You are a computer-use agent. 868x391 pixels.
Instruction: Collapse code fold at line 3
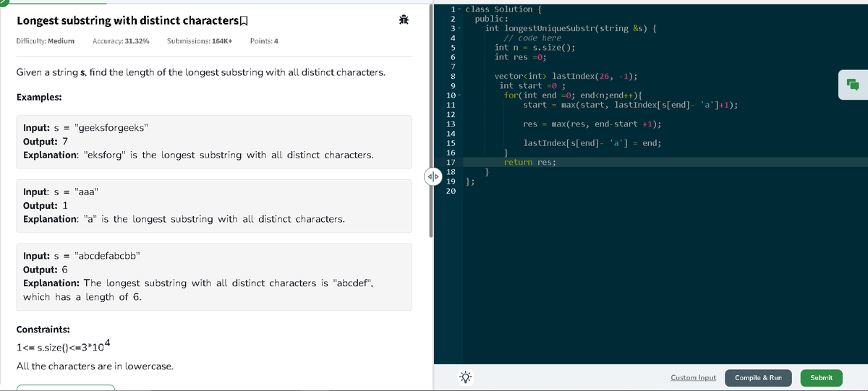click(x=460, y=28)
